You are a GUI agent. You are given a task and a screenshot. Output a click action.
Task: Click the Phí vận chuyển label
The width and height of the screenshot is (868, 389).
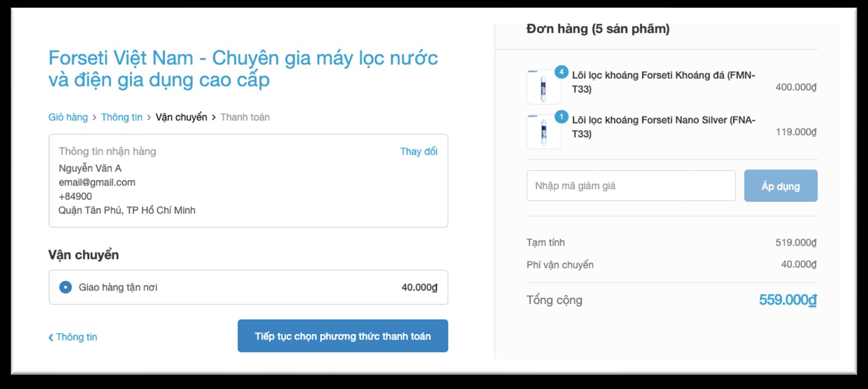(x=560, y=265)
